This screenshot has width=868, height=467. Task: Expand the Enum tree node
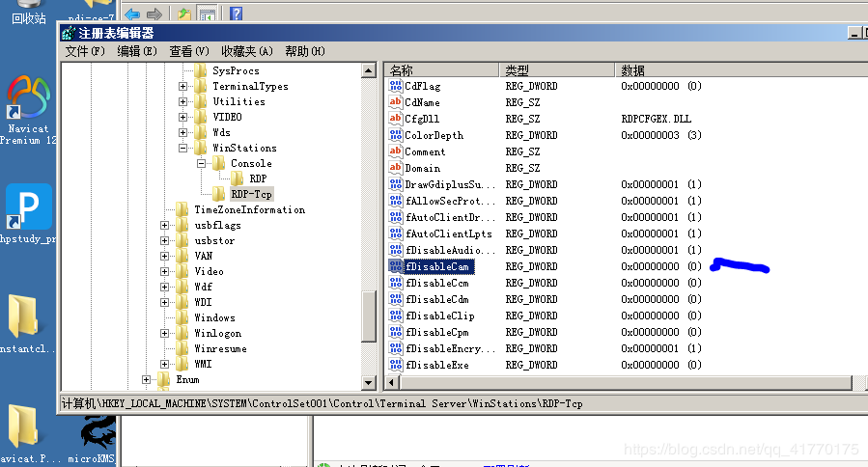click(146, 379)
